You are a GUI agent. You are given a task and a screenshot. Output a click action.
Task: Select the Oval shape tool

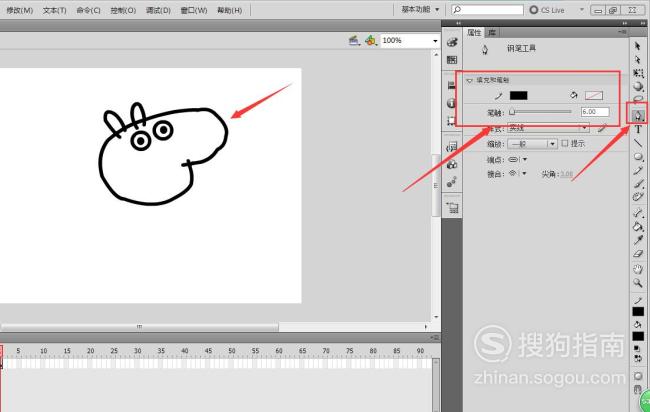click(x=638, y=157)
